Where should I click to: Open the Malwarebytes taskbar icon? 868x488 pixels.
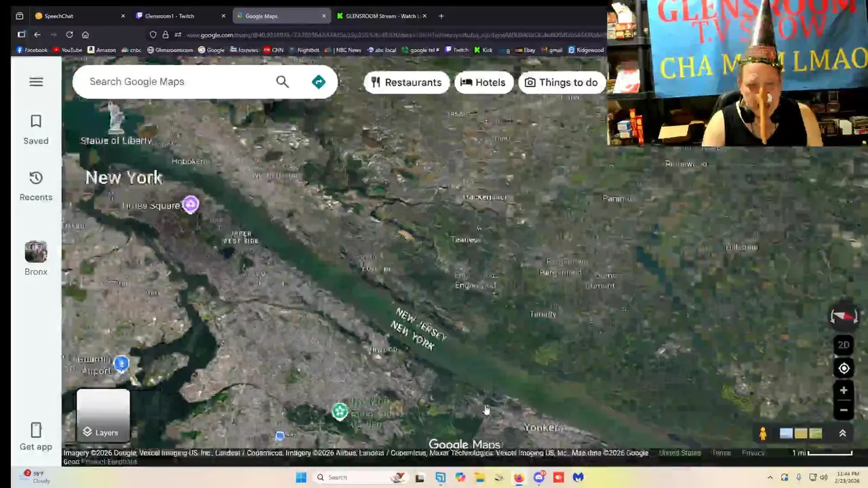[x=578, y=477]
